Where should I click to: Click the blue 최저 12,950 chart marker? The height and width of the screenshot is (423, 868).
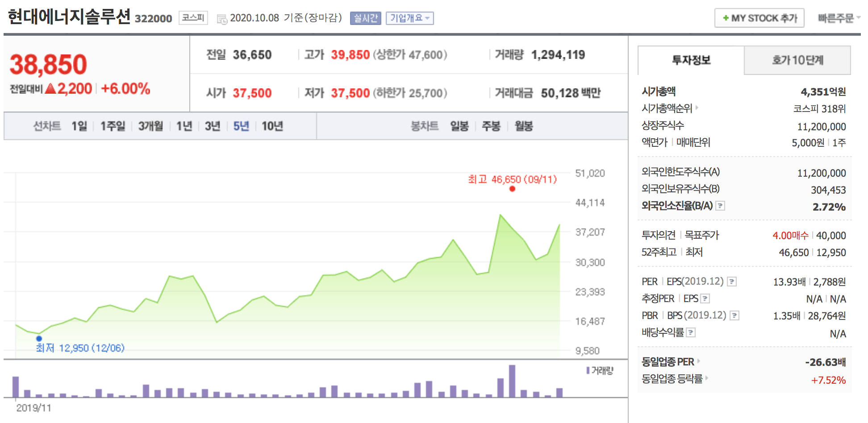39,339
